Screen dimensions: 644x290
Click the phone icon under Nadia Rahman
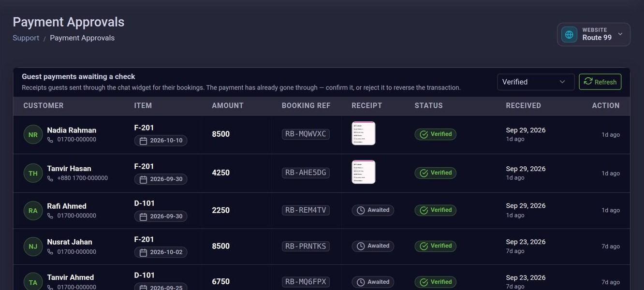click(x=50, y=140)
